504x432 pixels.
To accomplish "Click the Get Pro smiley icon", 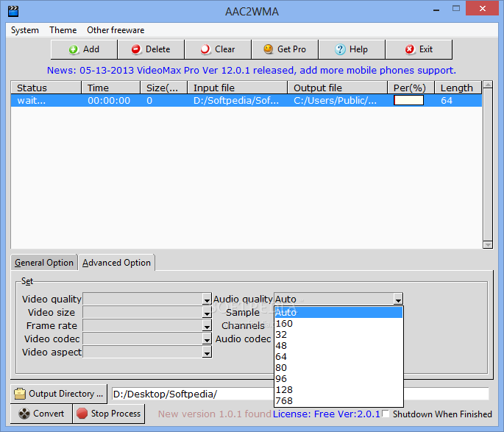I will click(x=268, y=49).
